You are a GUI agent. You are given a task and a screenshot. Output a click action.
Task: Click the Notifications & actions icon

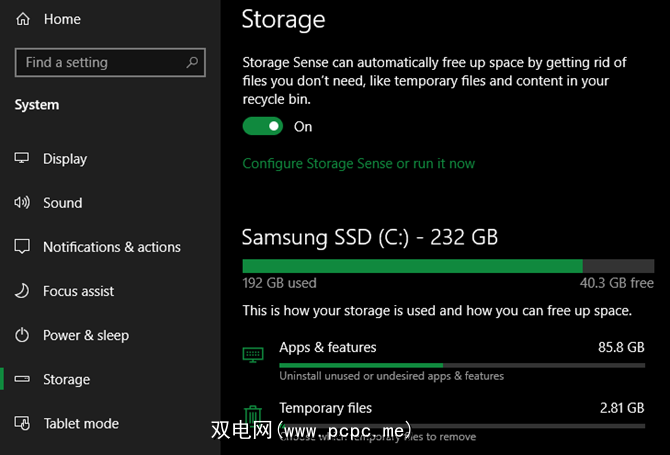click(22, 247)
